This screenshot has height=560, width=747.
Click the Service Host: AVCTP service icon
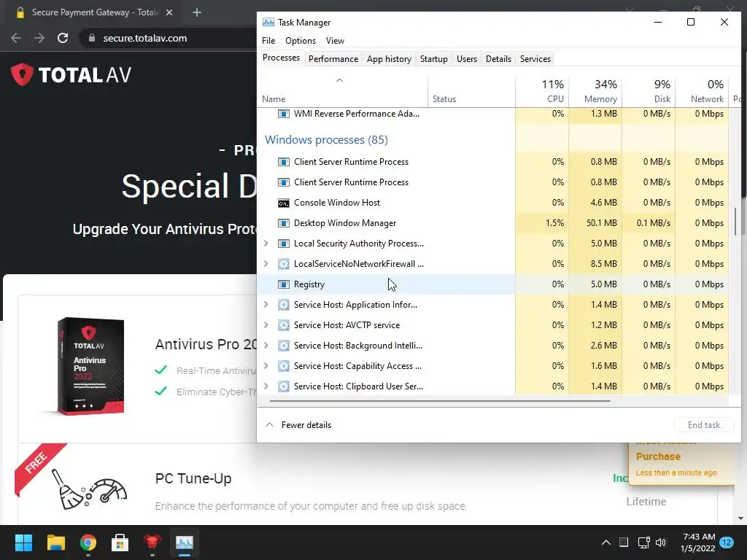pos(284,325)
